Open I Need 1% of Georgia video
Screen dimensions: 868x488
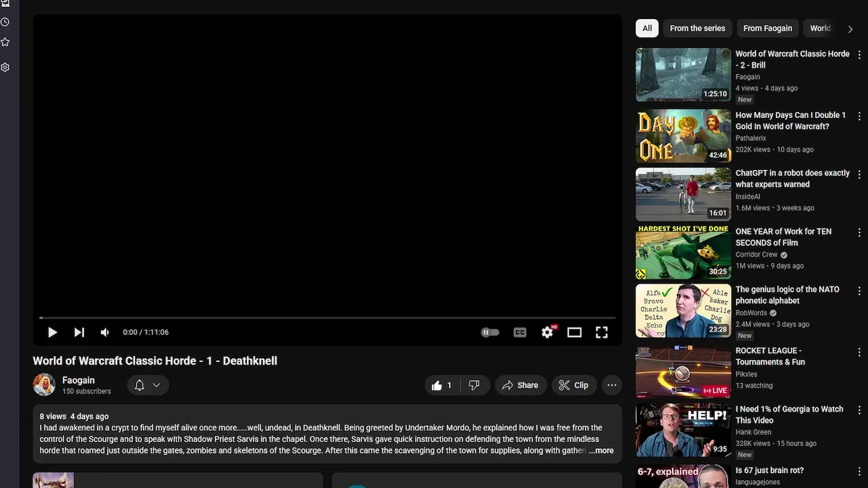pyautogui.click(x=789, y=415)
